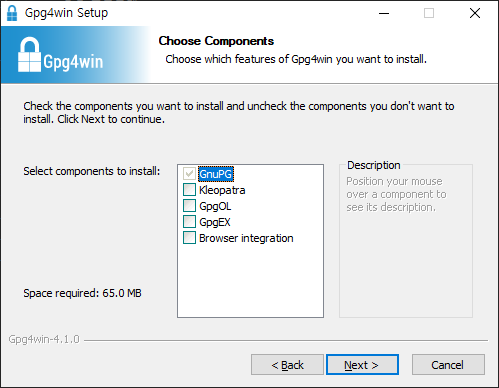The image size is (499, 388).
Task: Select the GpgOL list entry
Action: pos(215,206)
